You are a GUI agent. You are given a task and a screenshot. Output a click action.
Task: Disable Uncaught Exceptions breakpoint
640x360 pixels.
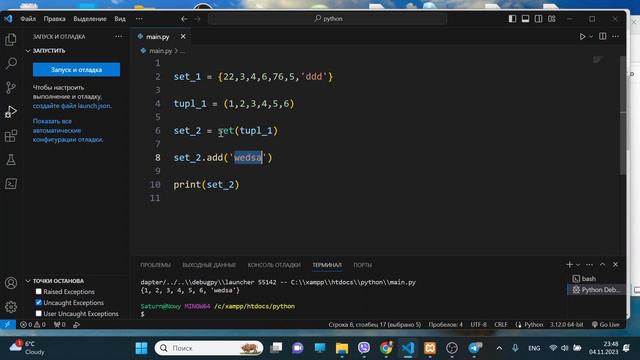tap(38, 302)
